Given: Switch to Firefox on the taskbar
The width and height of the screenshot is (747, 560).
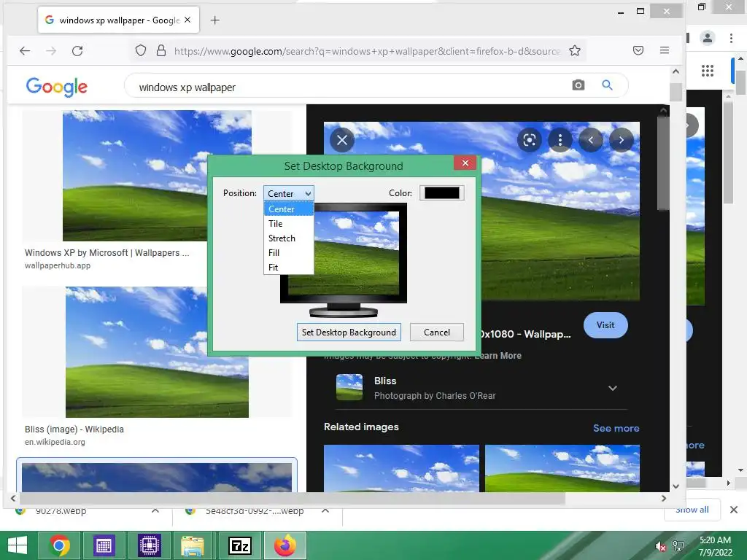Looking at the screenshot, I should (285, 545).
